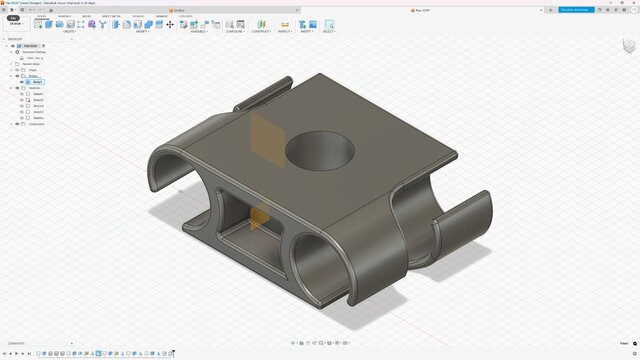Screen dimensions: 640x360
Task: Expand the Origin folder
Action: click(11, 70)
